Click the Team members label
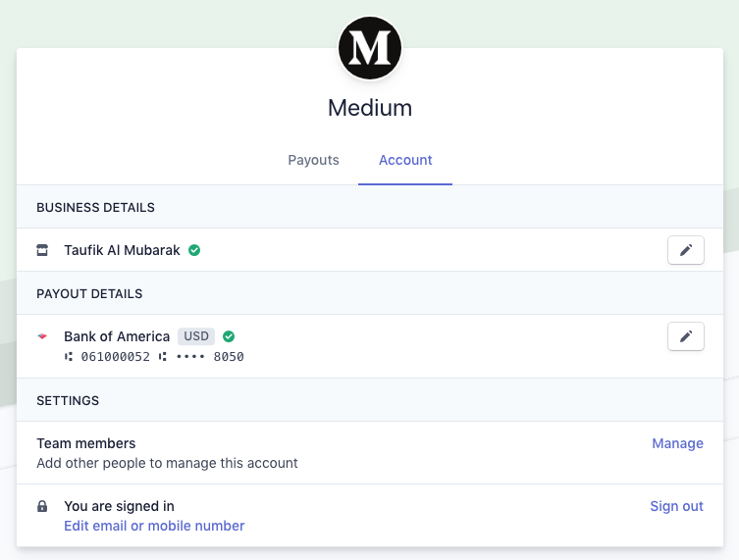 click(86, 443)
